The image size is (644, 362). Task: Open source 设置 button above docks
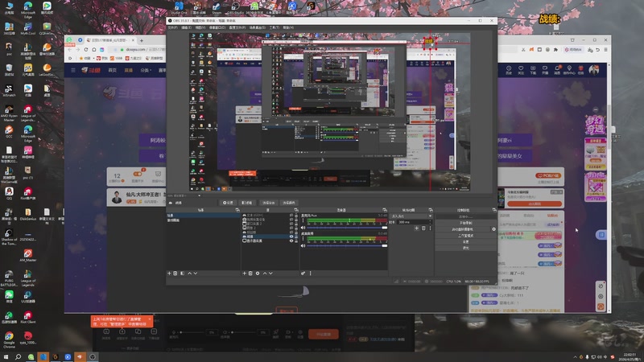tap(228, 203)
